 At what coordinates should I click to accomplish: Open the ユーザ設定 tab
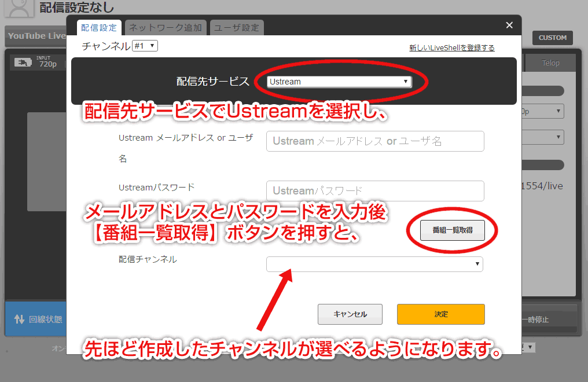pyautogui.click(x=237, y=28)
